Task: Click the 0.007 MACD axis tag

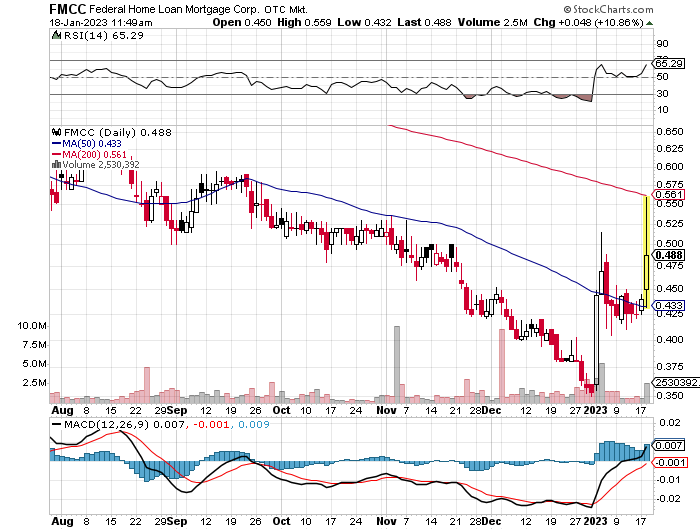Action: pyautogui.click(x=669, y=445)
